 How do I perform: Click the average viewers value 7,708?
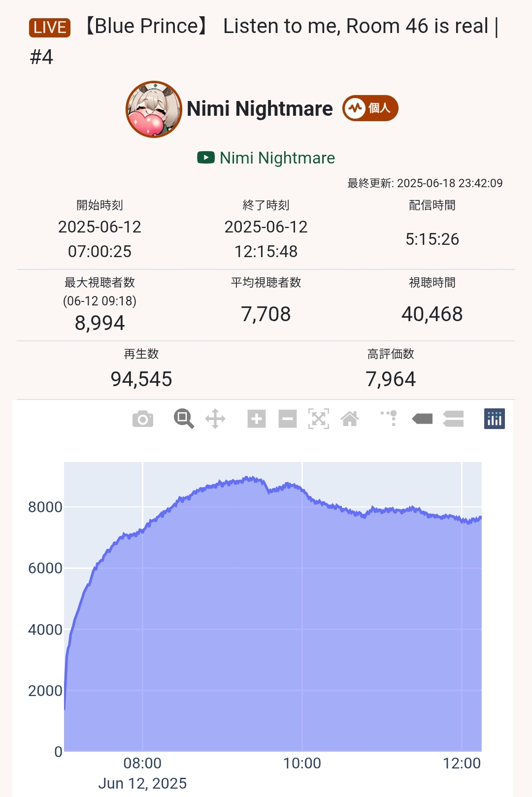[x=266, y=314]
